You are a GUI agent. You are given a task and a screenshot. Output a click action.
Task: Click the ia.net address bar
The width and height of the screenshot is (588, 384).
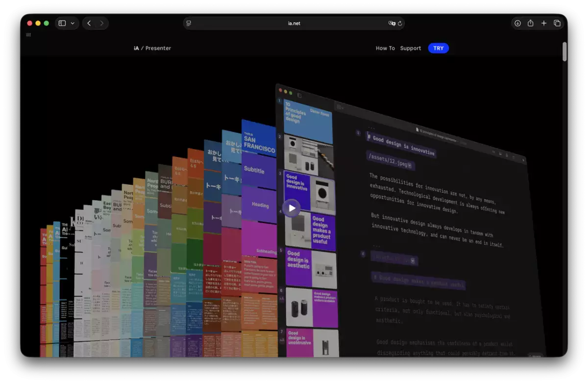pos(294,23)
